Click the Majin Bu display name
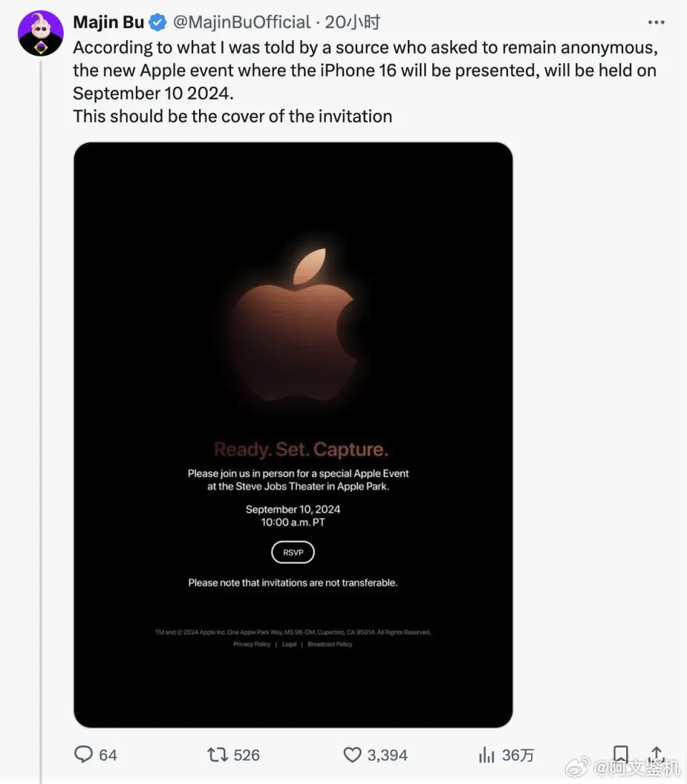 point(109,22)
